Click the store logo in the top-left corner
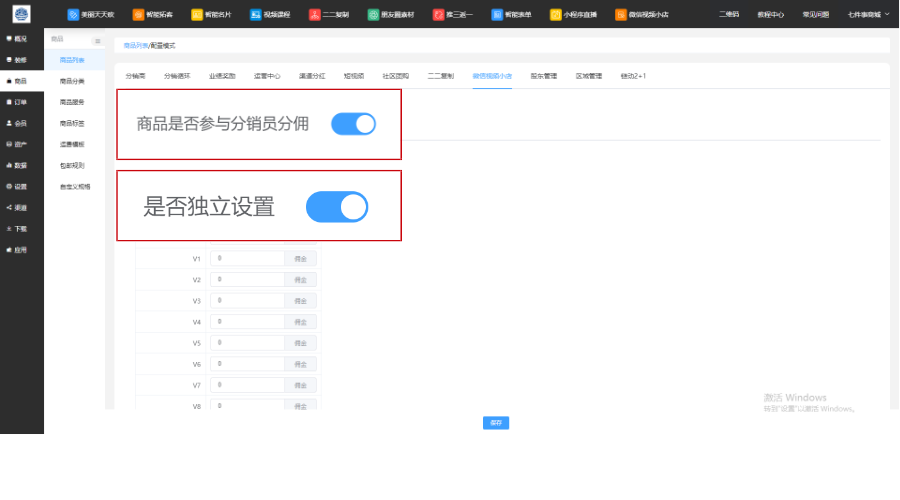Viewport: 900px width, 500px height. 21,14
